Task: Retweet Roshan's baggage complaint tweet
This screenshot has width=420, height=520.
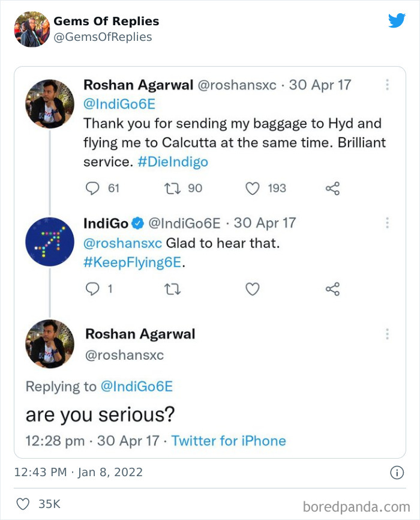Action: (172, 189)
